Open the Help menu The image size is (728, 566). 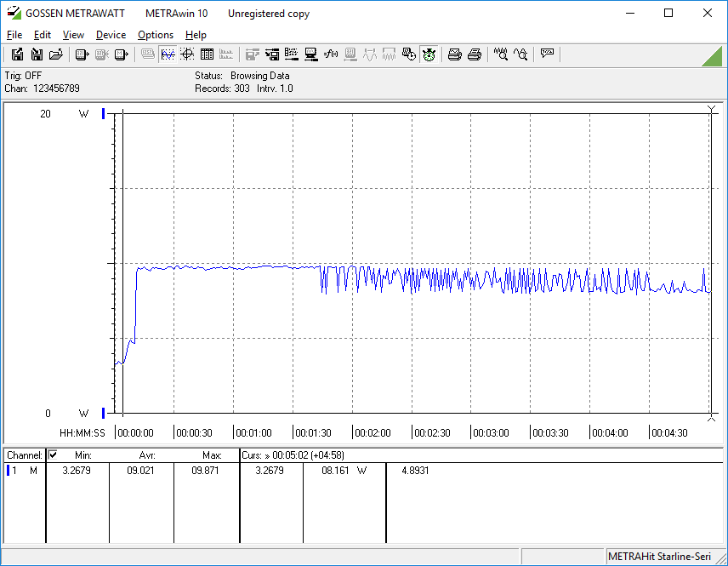pos(196,35)
